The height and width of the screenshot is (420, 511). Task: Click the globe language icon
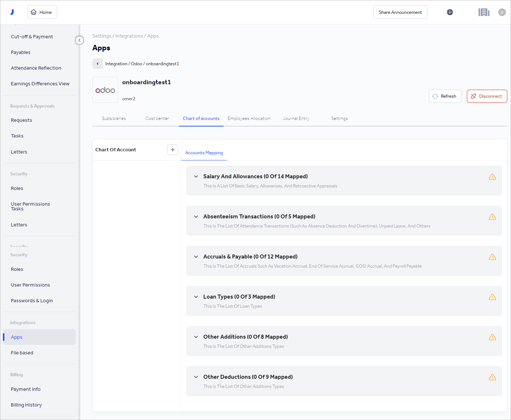(x=450, y=12)
